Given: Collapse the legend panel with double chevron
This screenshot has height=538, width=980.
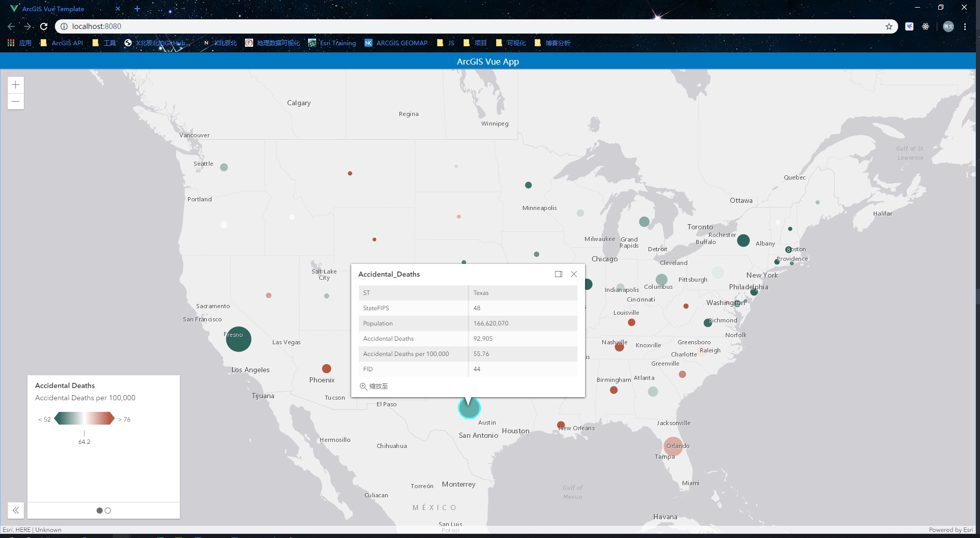Looking at the screenshot, I should coord(16,510).
